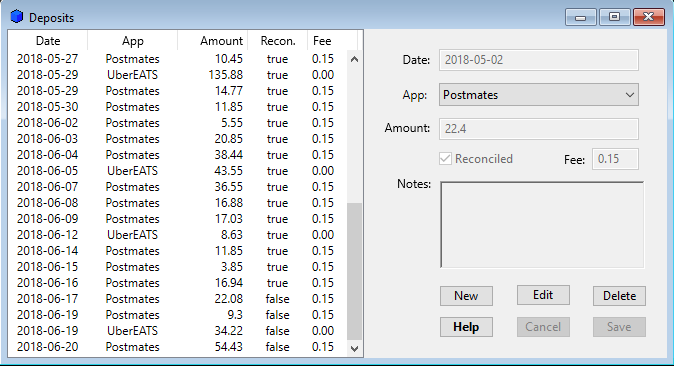Select the 43.55 UberEATS amount
This screenshot has width=674, height=366.
229,171
